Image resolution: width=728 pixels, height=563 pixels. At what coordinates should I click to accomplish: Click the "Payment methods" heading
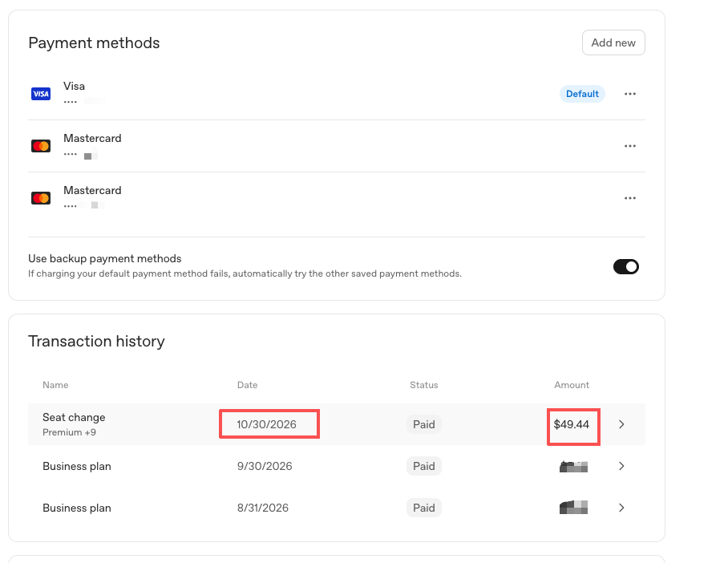point(94,43)
